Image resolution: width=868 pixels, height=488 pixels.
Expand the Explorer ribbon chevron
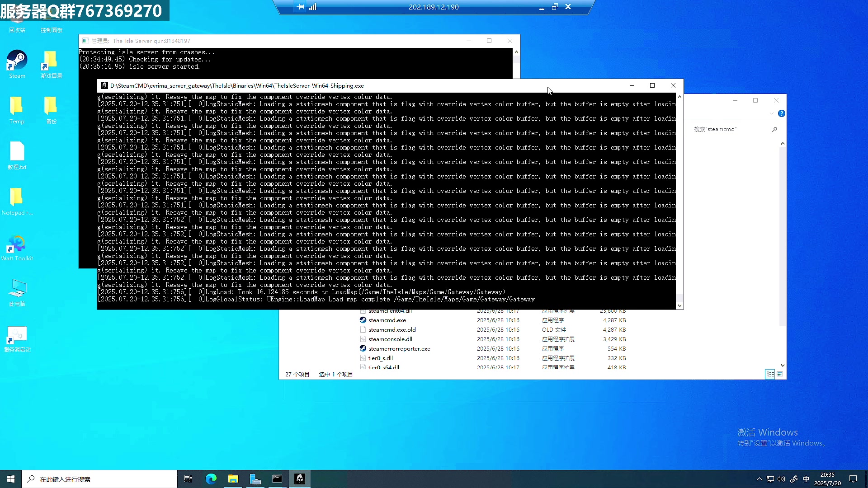point(771,113)
